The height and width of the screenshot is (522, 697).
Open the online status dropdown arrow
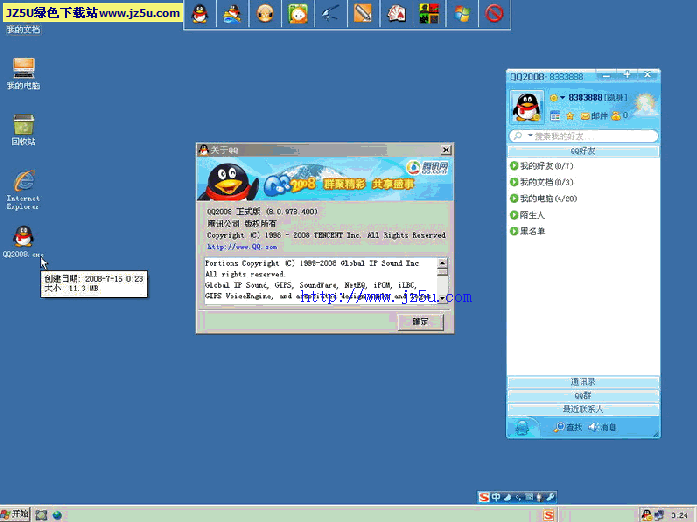[562, 98]
